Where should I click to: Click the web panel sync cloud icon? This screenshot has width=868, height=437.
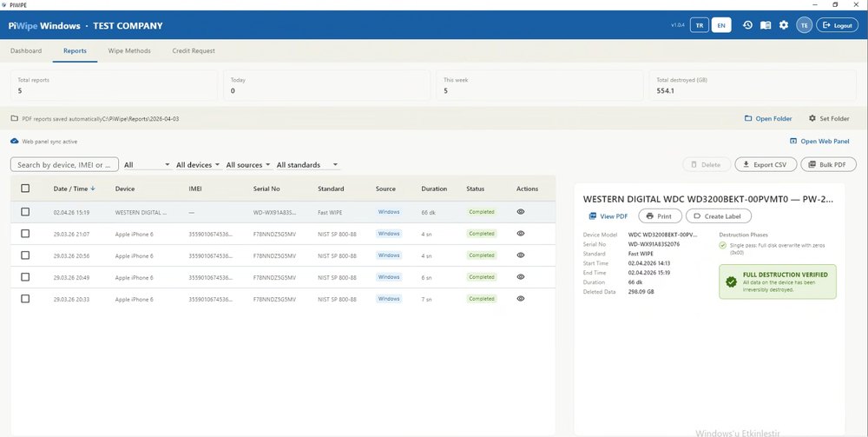coord(15,142)
